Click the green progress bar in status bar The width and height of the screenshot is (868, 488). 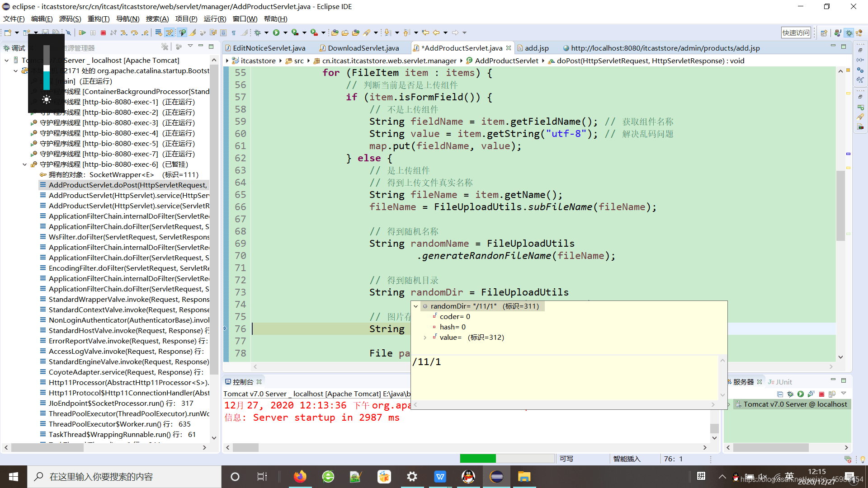pos(478,459)
